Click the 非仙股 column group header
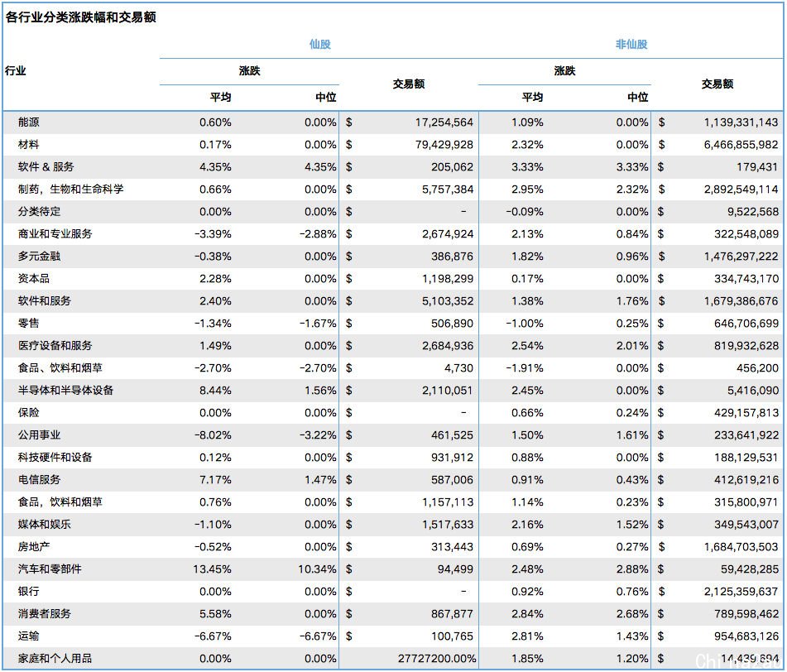Screen dimensions: 787x672 coord(631,44)
